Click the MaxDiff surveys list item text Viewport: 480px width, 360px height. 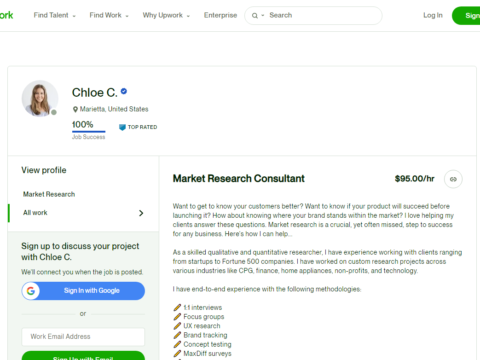pos(207,354)
